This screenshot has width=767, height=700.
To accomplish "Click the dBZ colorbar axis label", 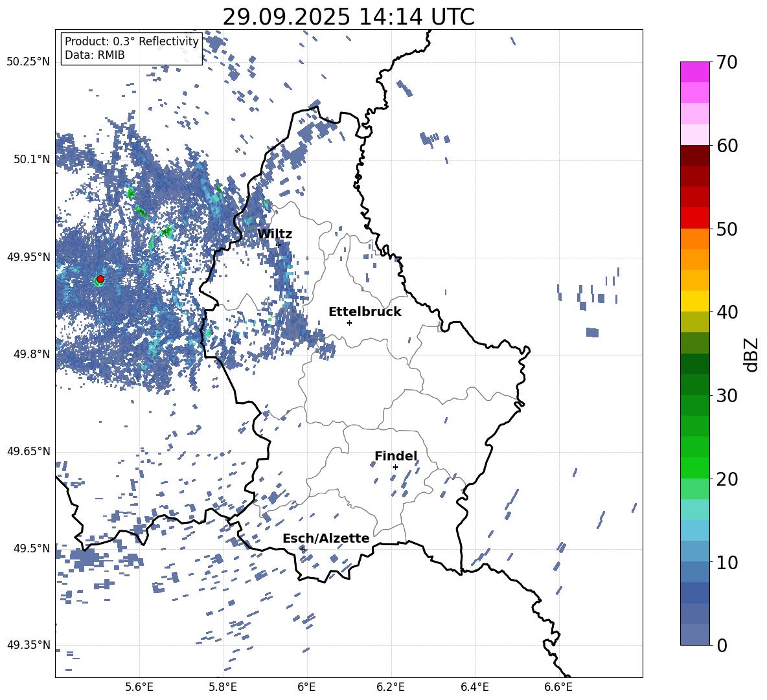I will (x=752, y=355).
